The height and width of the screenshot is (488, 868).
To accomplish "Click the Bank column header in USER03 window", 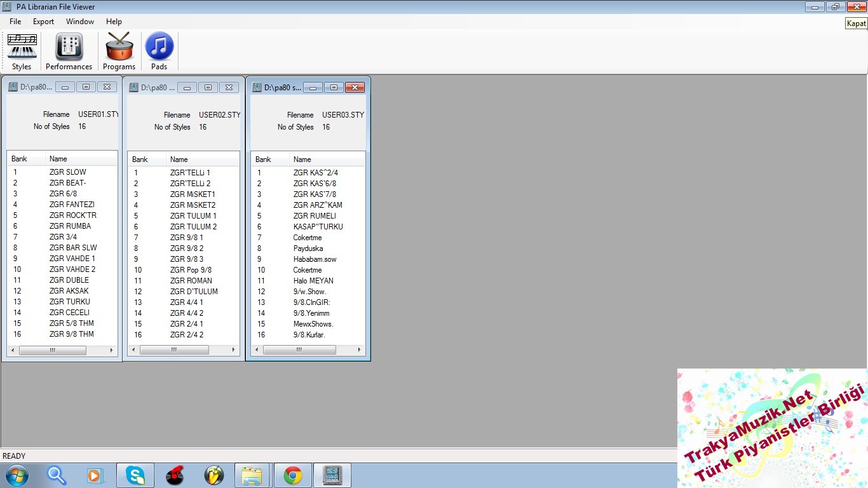I will click(263, 159).
